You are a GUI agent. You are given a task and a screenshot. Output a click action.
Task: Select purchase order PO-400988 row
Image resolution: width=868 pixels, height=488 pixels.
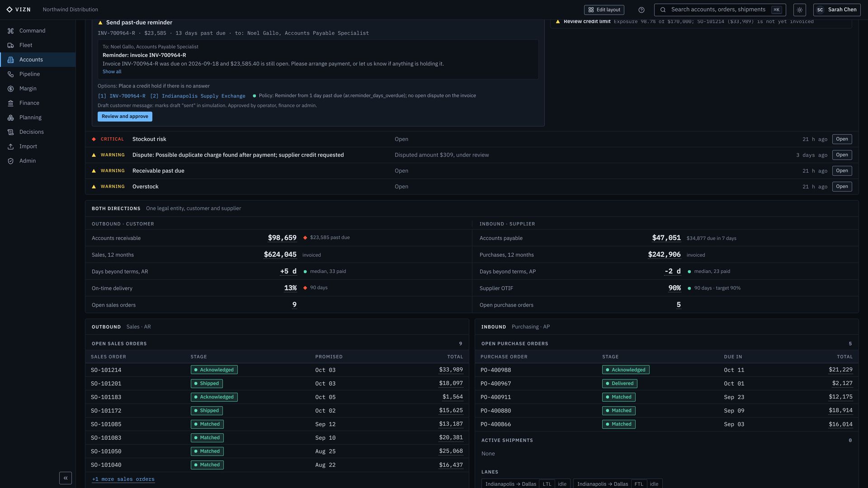tap(666, 370)
